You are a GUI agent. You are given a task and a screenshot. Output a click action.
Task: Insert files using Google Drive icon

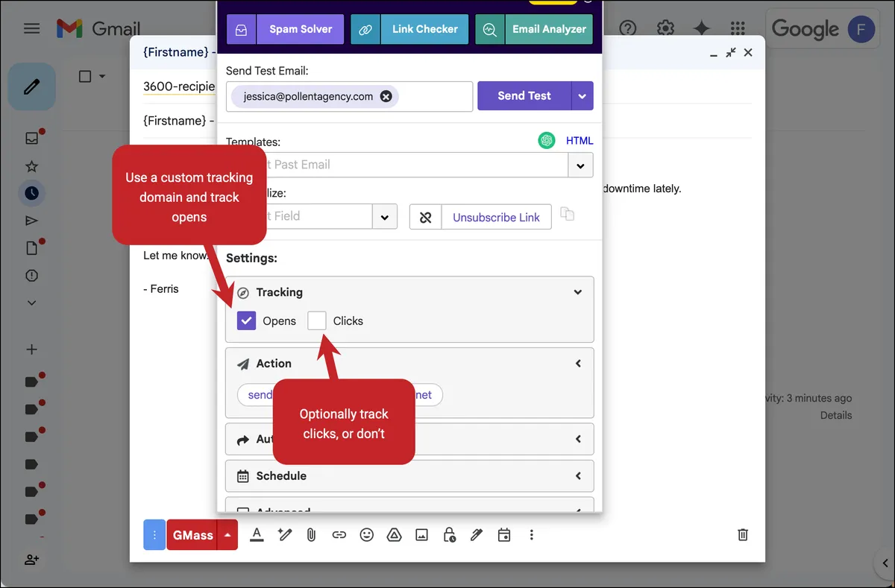tap(394, 534)
